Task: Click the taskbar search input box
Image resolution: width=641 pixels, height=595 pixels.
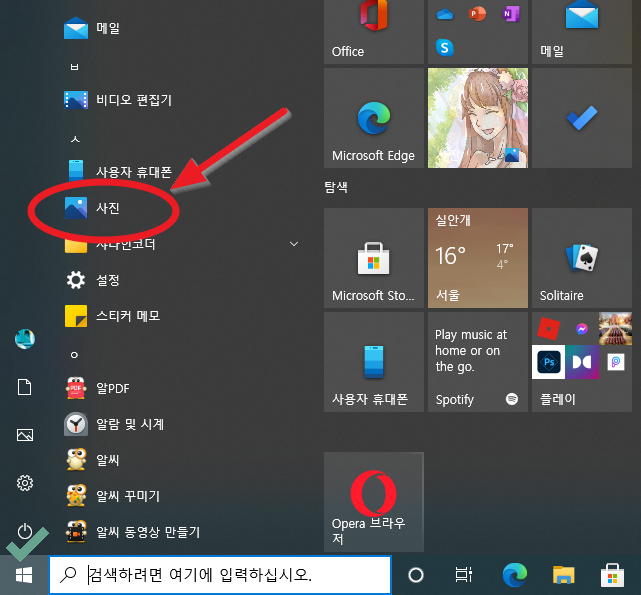Action: click(220, 575)
